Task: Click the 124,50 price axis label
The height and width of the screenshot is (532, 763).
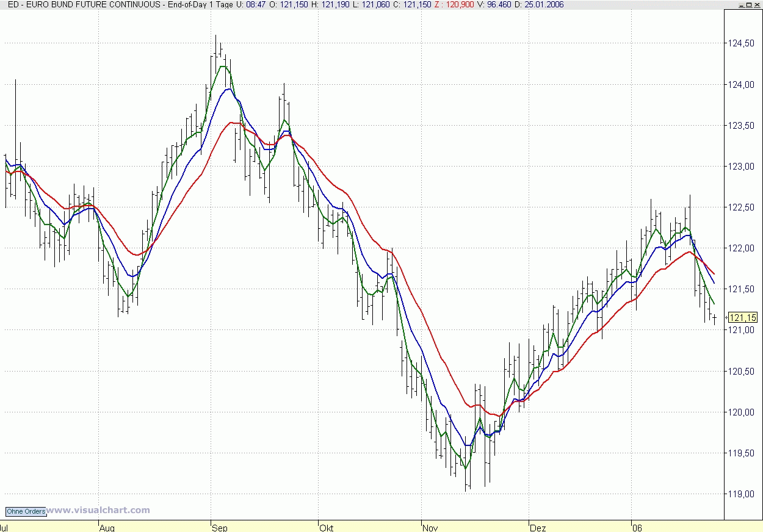Action: pos(741,44)
